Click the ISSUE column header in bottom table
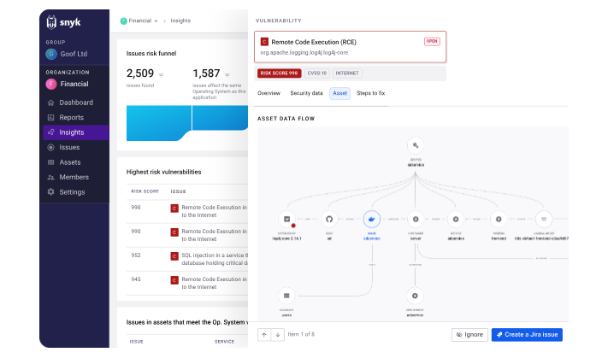 (x=136, y=342)
